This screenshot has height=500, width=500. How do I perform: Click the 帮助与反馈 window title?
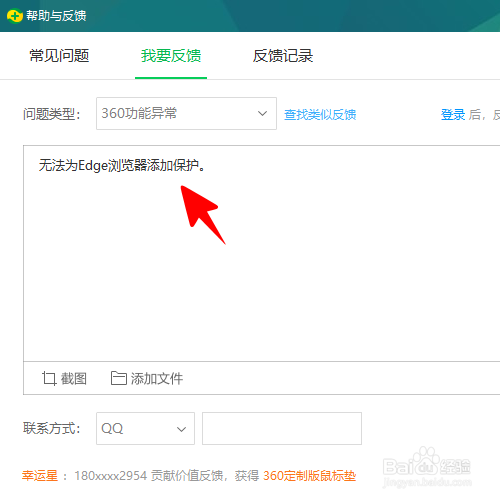(56, 16)
